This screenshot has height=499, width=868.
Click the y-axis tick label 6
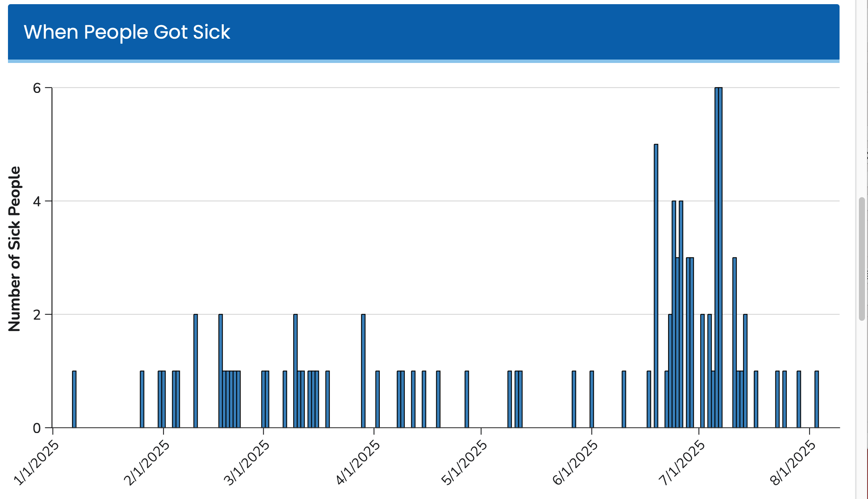(x=37, y=88)
